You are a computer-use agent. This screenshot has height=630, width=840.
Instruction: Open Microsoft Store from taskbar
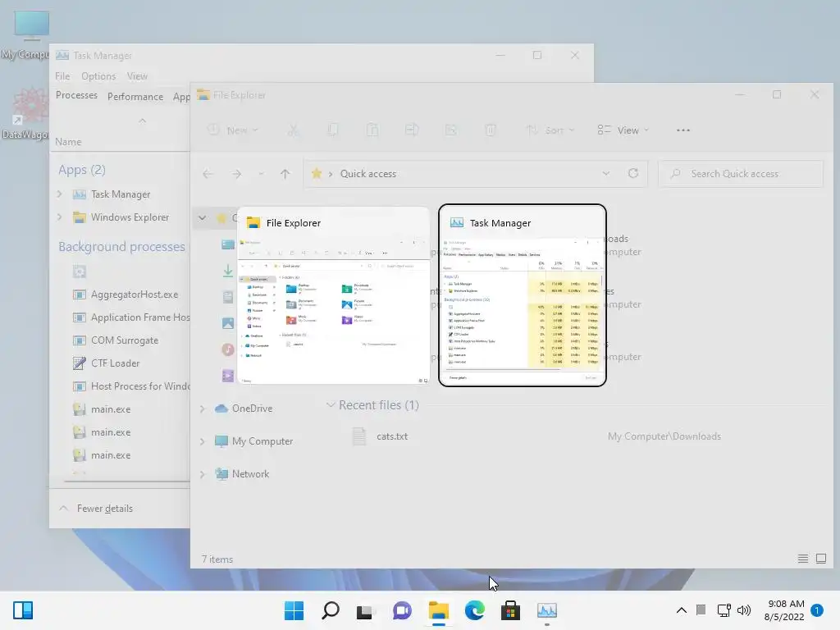(x=510, y=610)
